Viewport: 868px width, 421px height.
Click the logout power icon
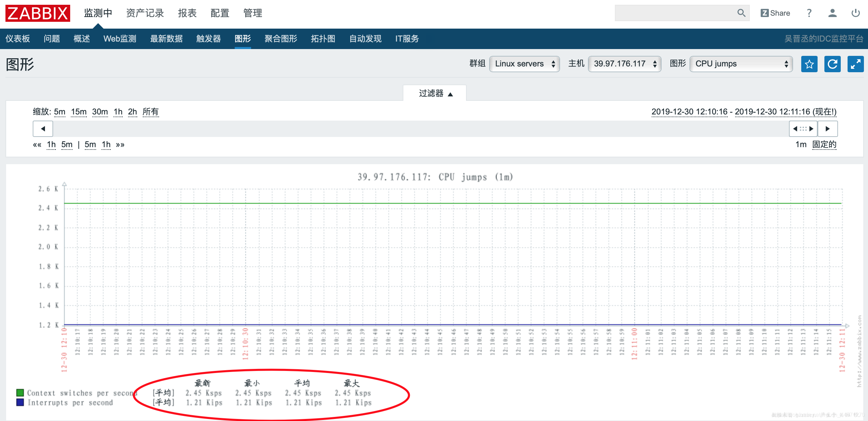(x=855, y=13)
